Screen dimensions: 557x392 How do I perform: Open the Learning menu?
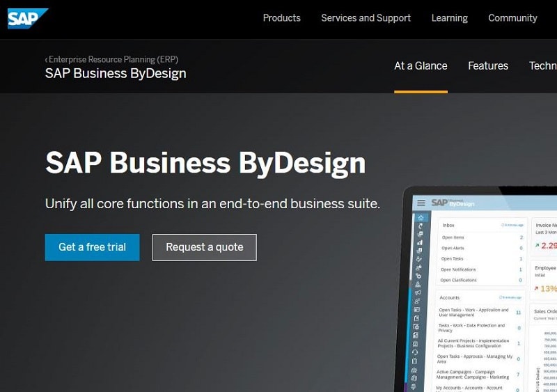tap(449, 18)
